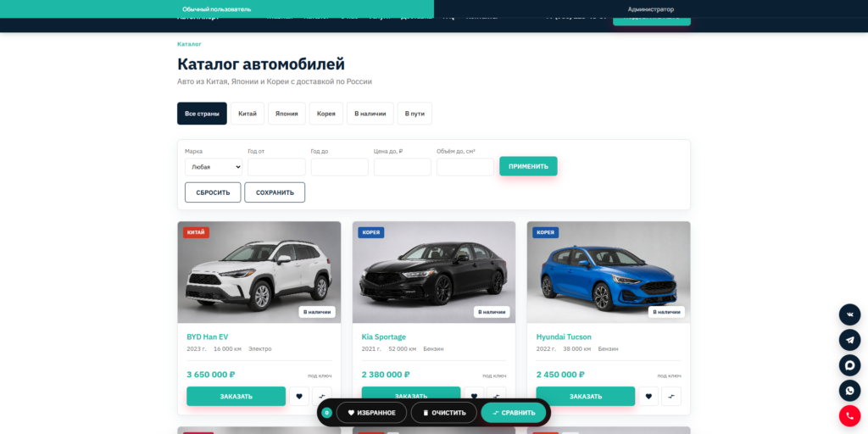Viewport: 868px width, 434px height.
Task: Click the КОРЕЯ badge on Hyundai Tucson card
Action: click(x=545, y=232)
